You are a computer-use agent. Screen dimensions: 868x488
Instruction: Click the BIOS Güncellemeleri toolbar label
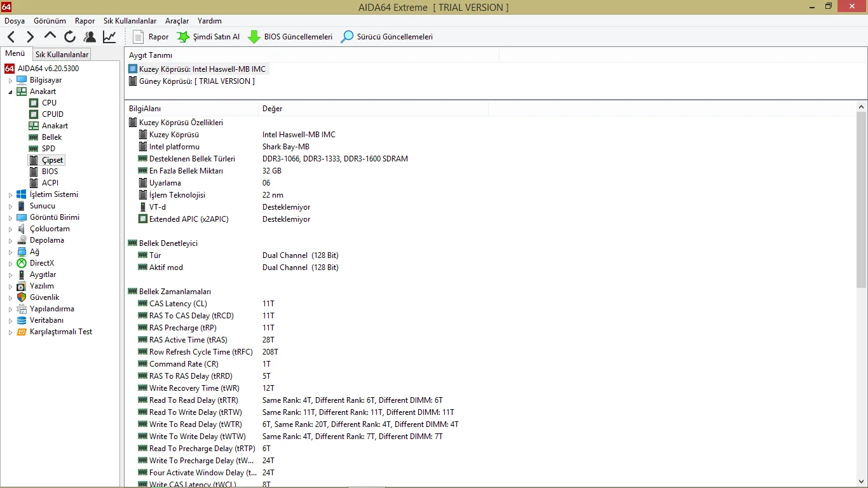298,37
